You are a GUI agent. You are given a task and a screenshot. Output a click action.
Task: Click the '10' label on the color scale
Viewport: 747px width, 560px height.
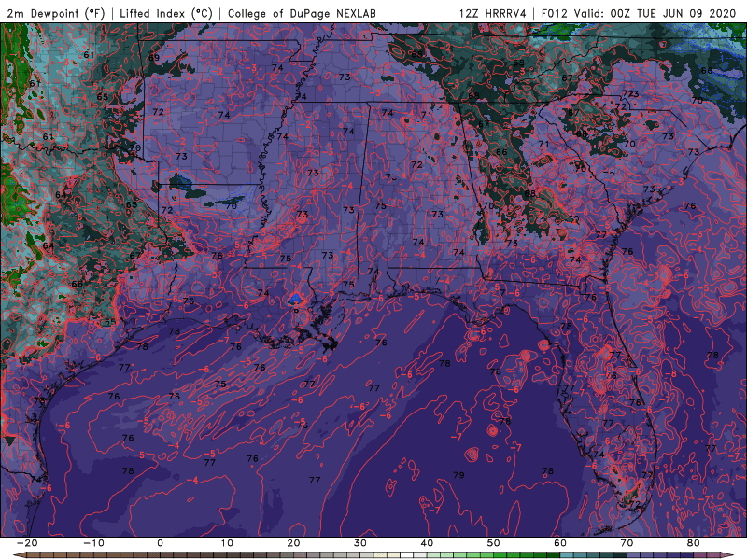point(227,543)
